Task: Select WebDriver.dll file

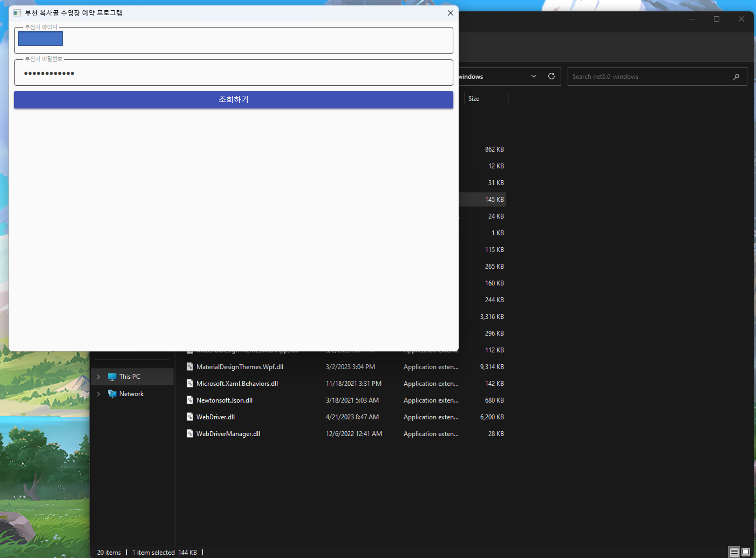Action: click(x=215, y=417)
